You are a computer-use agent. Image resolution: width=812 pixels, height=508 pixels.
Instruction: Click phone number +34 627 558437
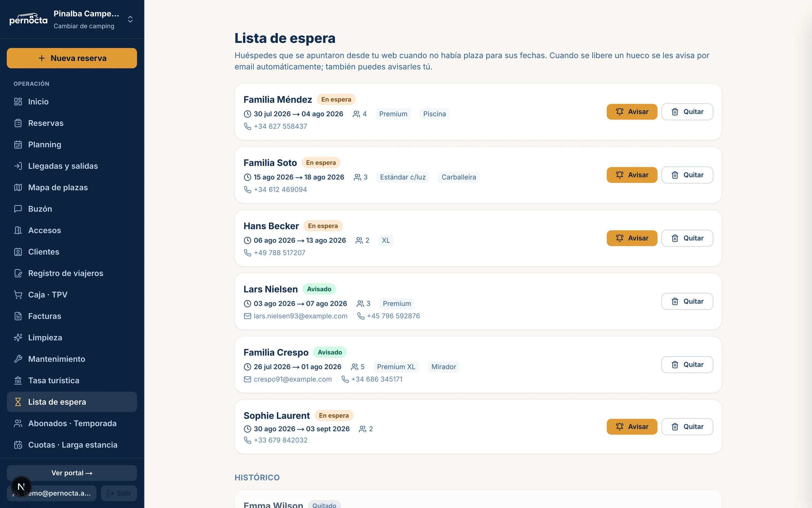[x=280, y=126]
